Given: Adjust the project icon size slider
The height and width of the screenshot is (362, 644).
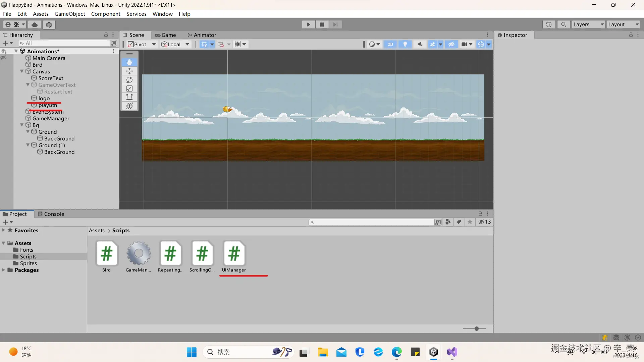Looking at the screenshot, I should pos(476,329).
